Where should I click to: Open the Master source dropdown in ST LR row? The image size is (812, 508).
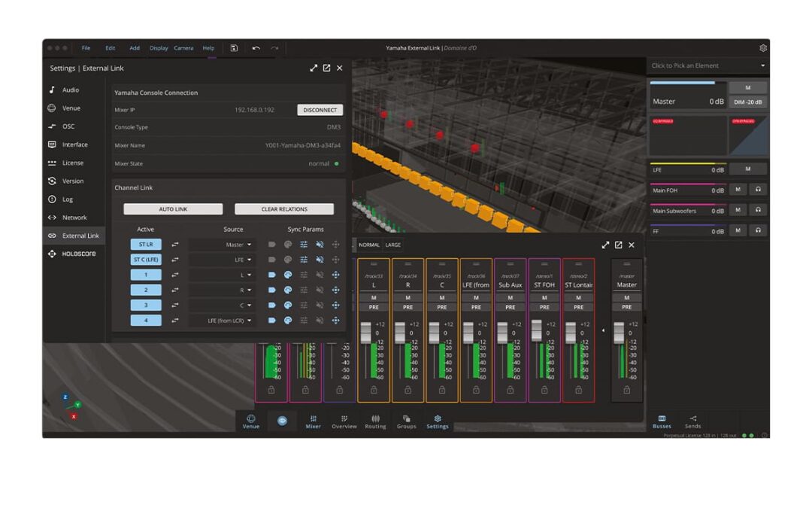[x=221, y=244]
